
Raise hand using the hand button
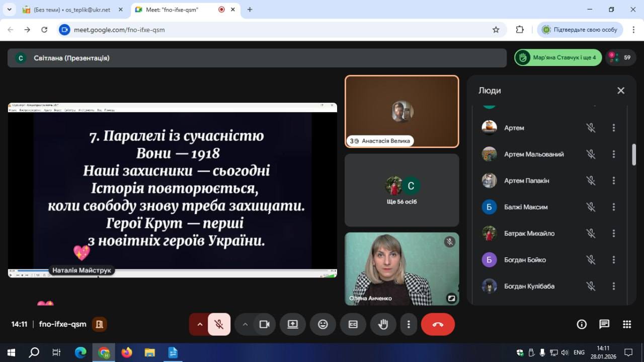pos(383,325)
